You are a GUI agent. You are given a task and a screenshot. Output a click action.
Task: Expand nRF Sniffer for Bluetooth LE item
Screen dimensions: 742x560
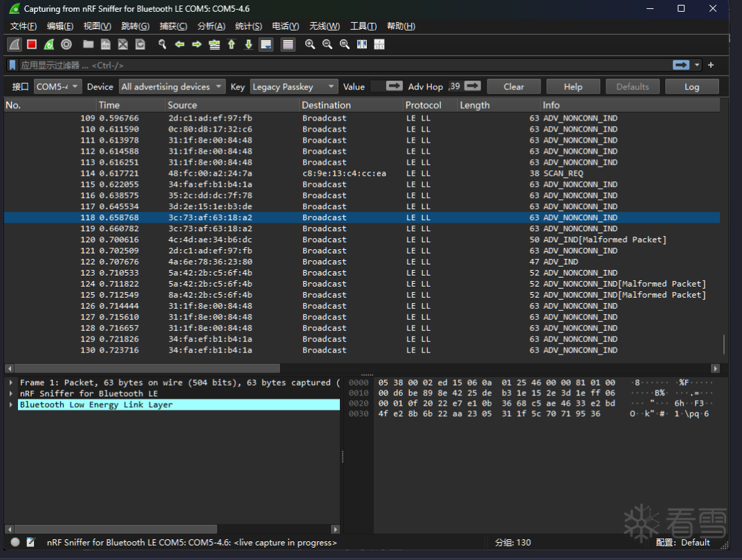pyautogui.click(x=11, y=393)
